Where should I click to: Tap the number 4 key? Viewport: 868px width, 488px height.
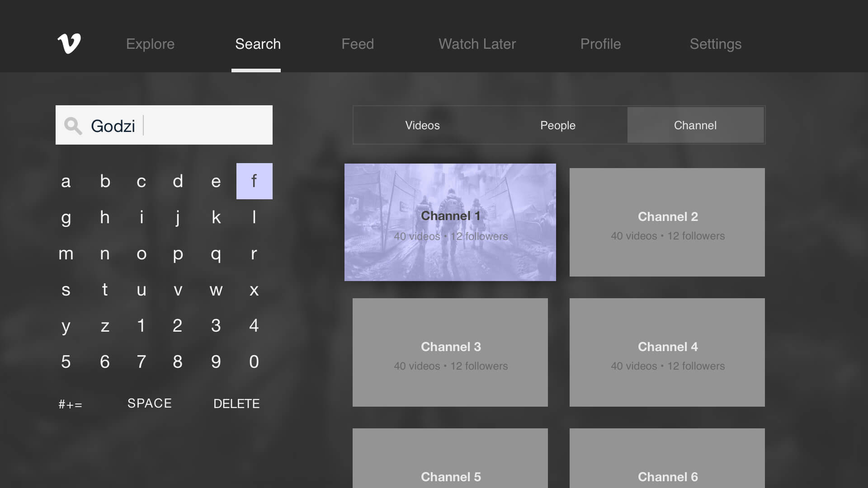(x=254, y=326)
